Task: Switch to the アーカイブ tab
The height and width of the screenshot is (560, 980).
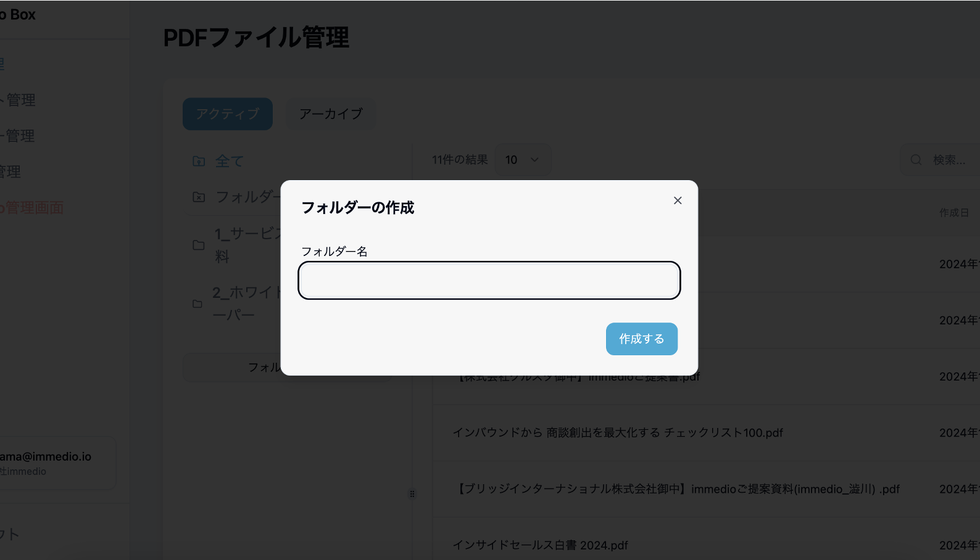Action: click(331, 114)
